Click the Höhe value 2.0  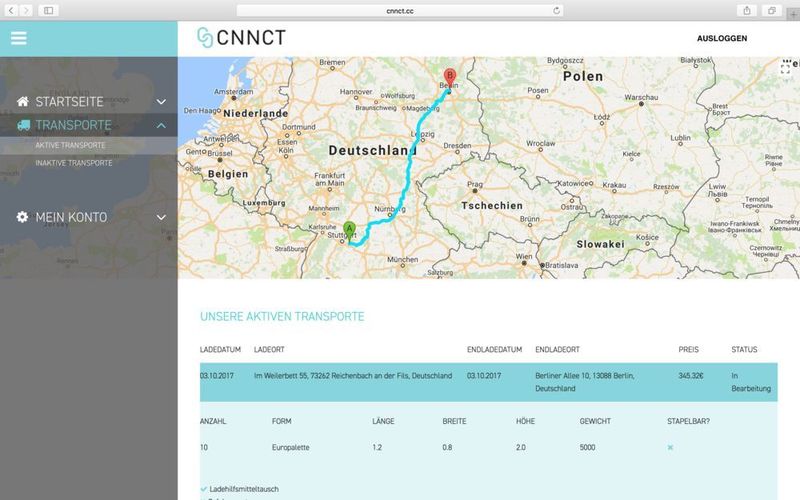[520, 447]
